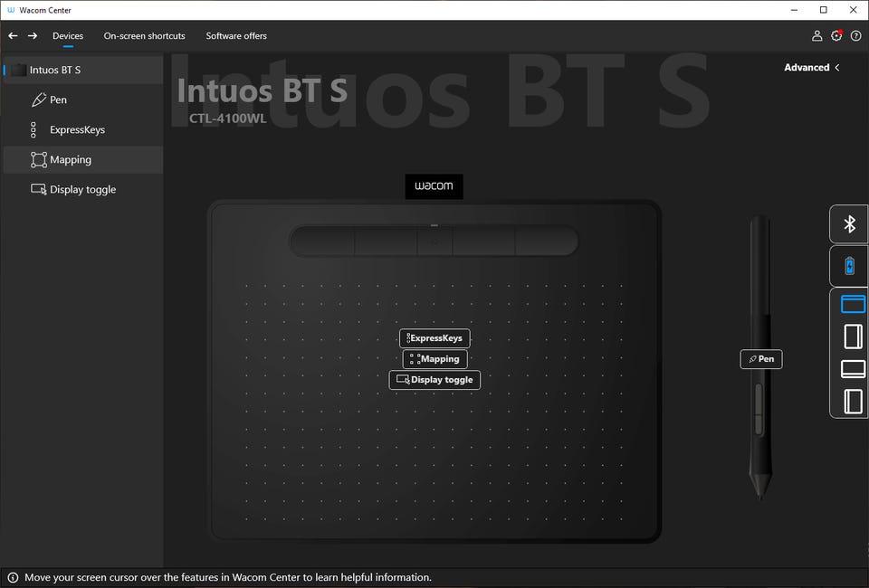Collapse the Advanced panel chevron

[837, 68]
